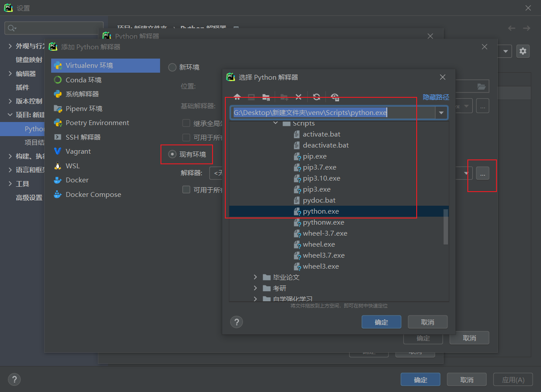Click the 隐藏路径 link
Viewport: 541px width, 392px height.
tap(436, 97)
